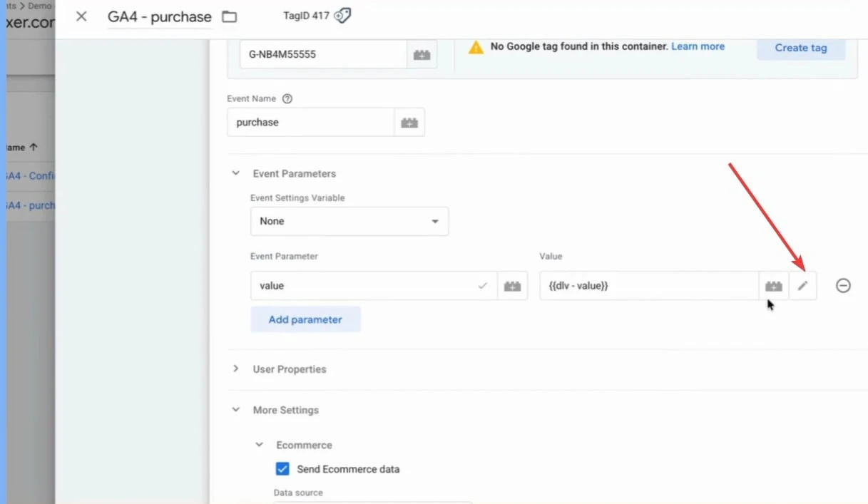Click the Create tag button

pos(801,48)
